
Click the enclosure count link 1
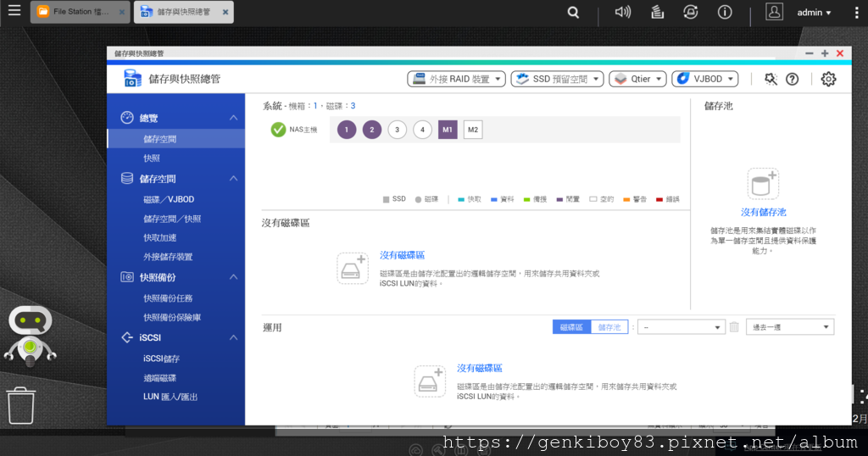click(315, 106)
